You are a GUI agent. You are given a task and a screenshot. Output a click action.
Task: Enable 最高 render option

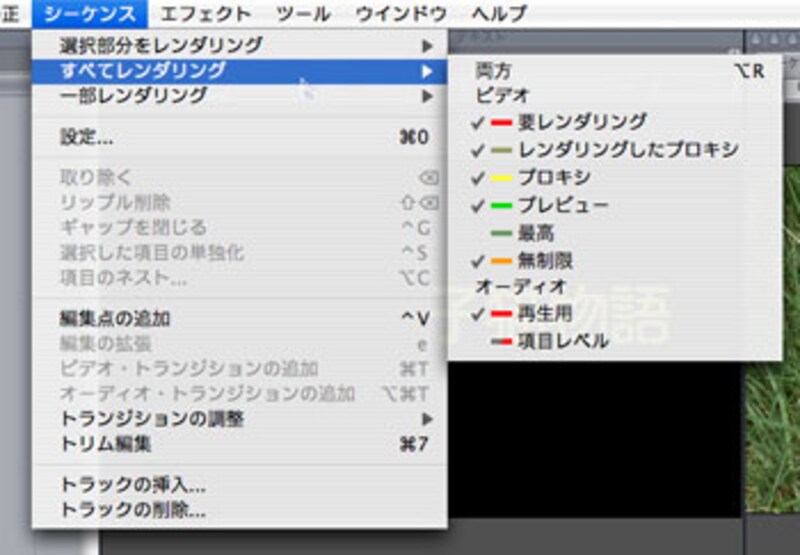click(x=615, y=233)
